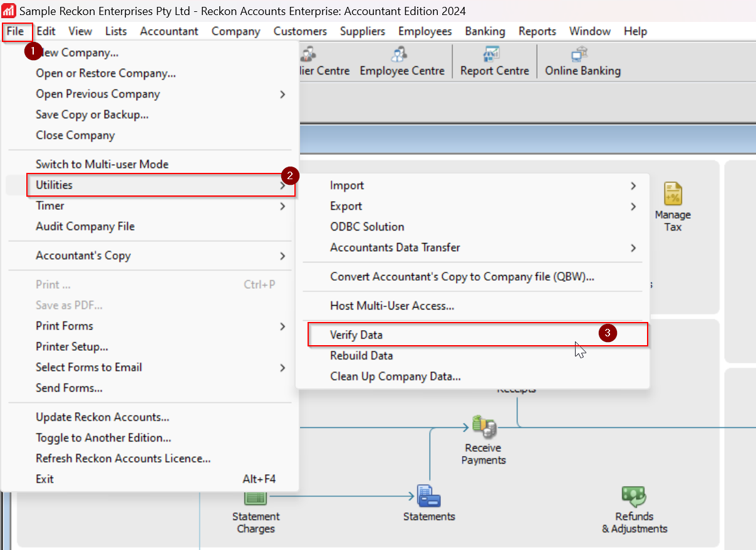Expand Accountants Data Transfer submenu
This screenshot has height=550, width=756.
click(x=473, y=247)
